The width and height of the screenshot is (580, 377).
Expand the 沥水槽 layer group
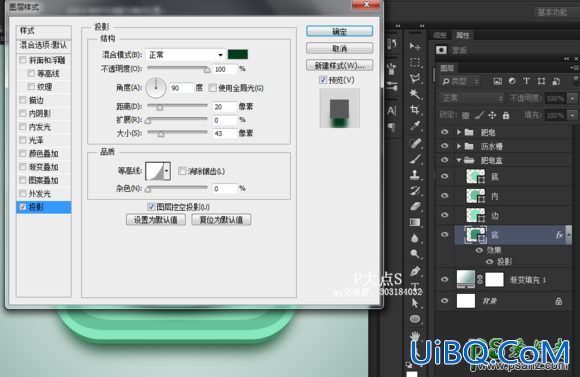(459, 146)
